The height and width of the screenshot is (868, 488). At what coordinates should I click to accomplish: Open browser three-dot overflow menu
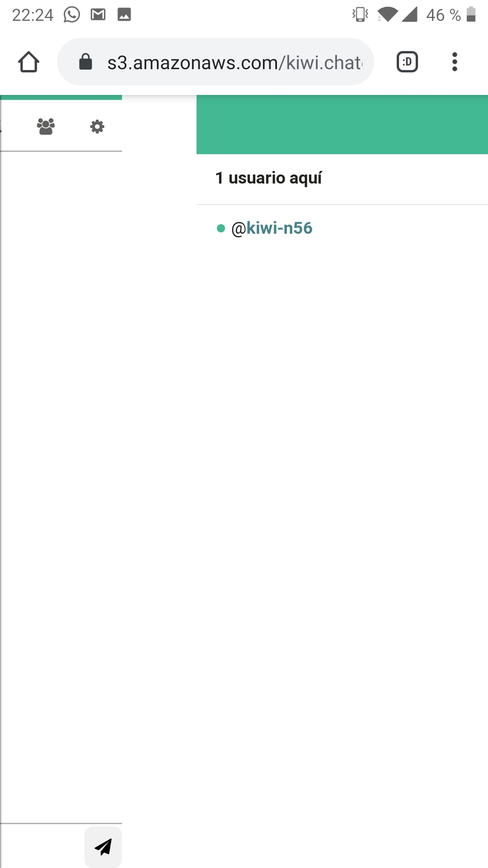(455, 62)
